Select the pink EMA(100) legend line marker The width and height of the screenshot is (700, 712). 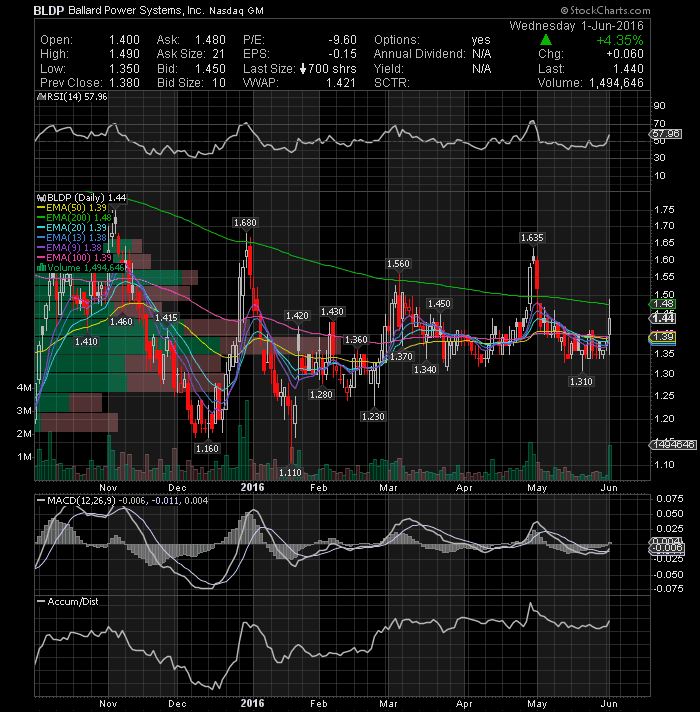tap(41, 258)
